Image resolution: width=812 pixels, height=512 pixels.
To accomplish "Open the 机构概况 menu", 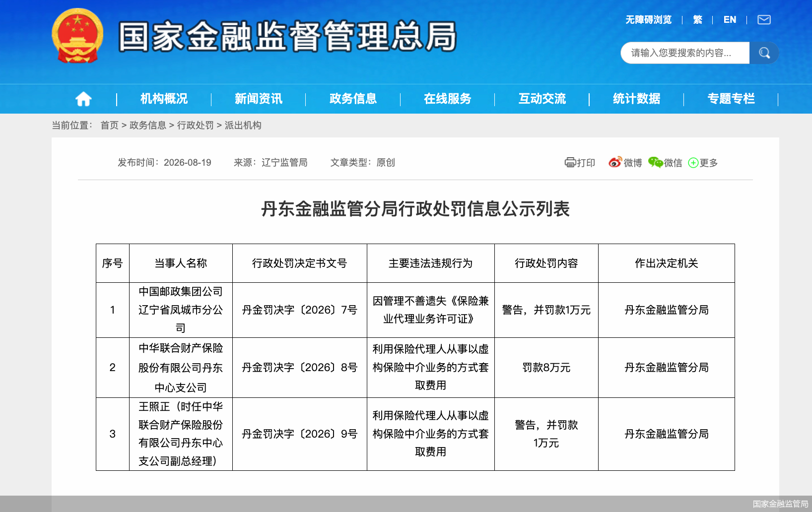I will click(164, 99).
